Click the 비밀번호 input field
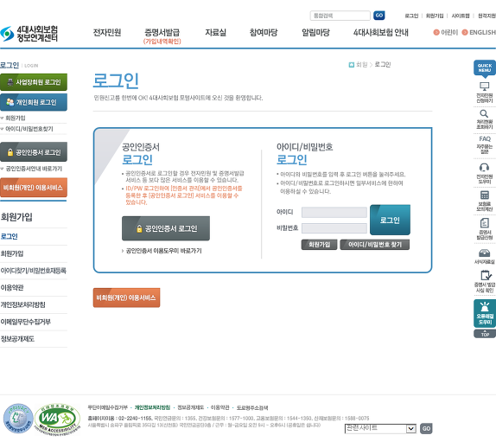 click(334, 228)
